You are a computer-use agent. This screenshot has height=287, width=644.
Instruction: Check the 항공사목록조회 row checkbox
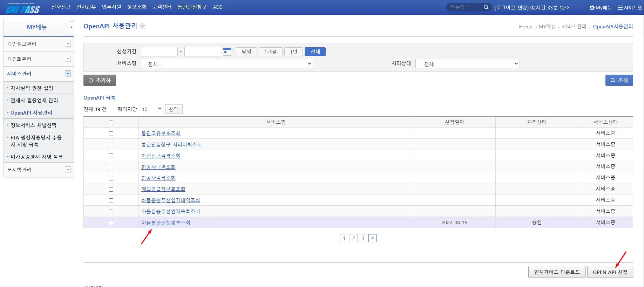coord(111,178)
